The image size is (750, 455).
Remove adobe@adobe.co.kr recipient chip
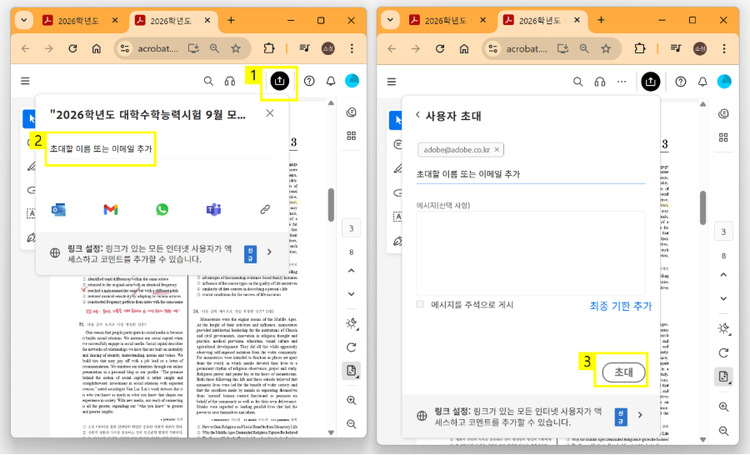point(496,150)
